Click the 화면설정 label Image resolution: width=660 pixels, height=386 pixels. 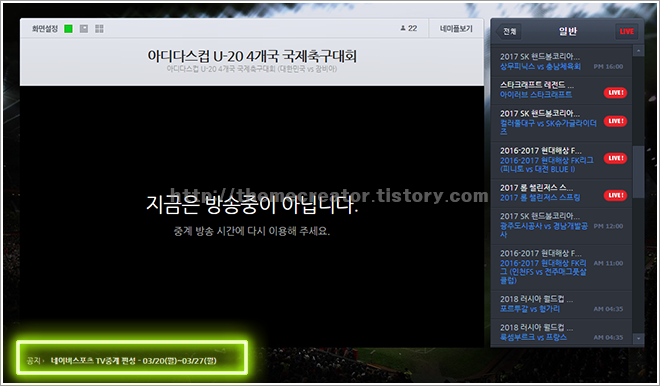click(x=45, y=29)
